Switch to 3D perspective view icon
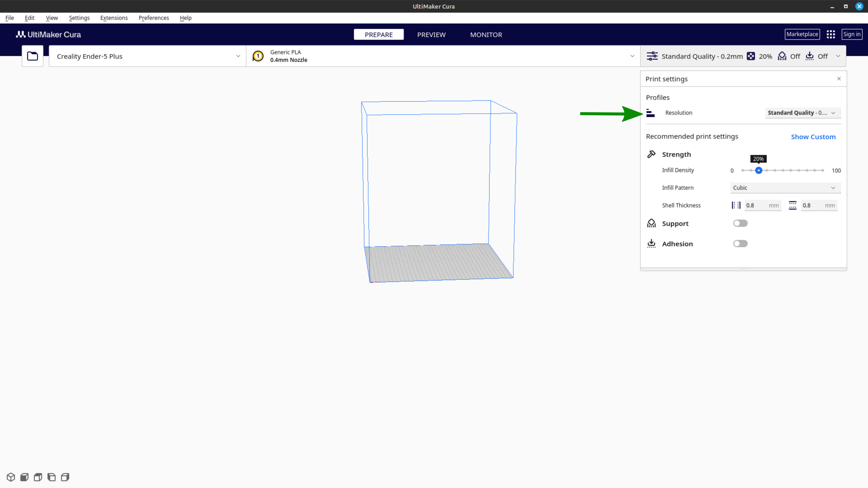The image size is (868, 488). (11, 477)
